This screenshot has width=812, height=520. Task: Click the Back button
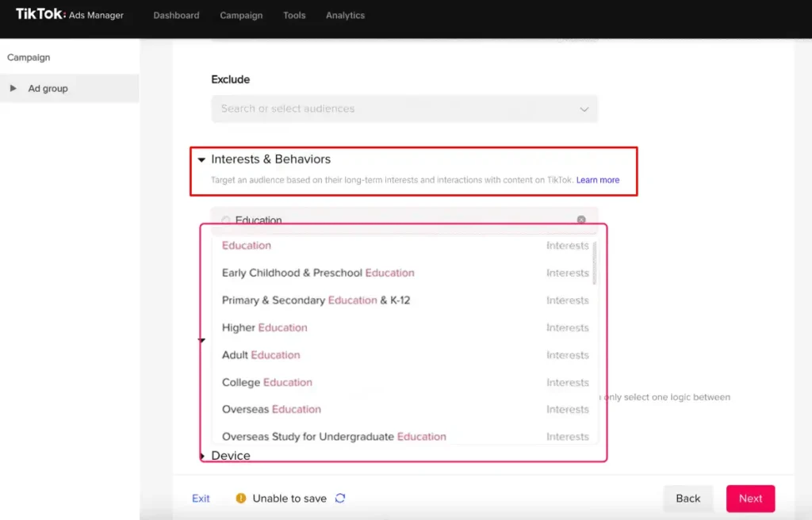coord(688,499)
